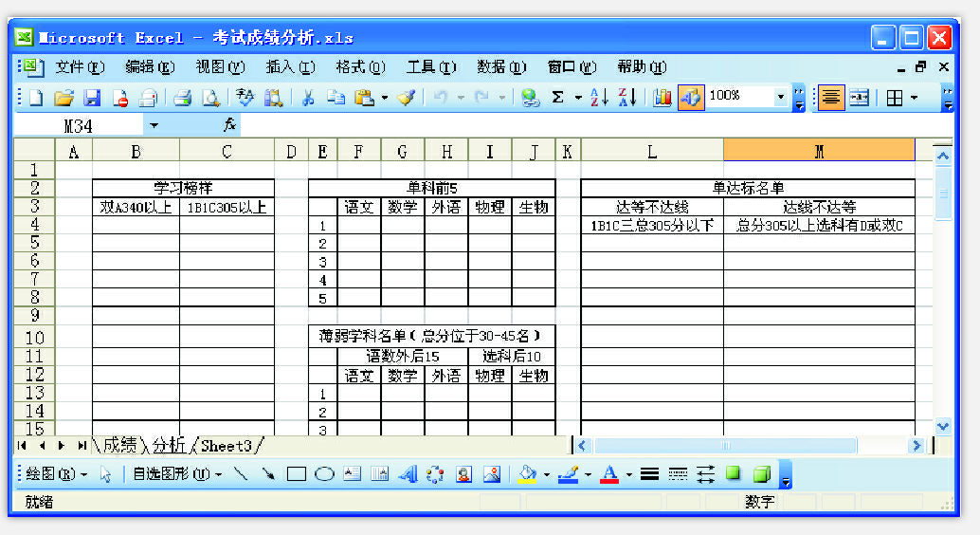Toggle the Merge and Center button
The height and width of the screenshot is (535, 980).
tap(859, 97)
